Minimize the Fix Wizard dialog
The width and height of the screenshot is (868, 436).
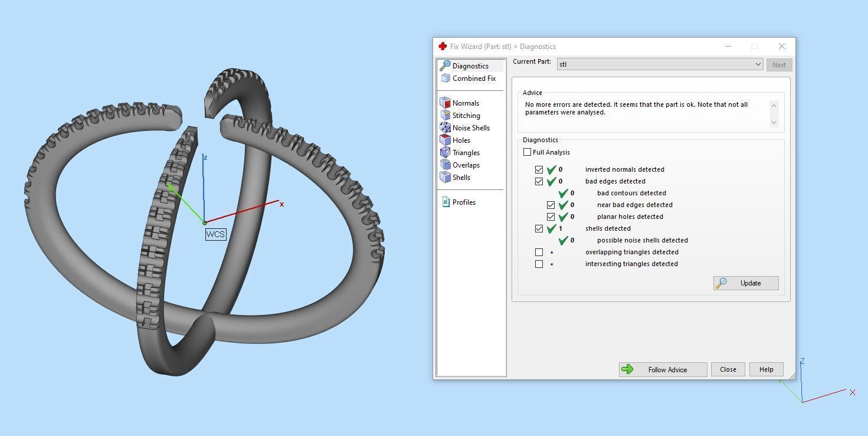coord(728,46)
